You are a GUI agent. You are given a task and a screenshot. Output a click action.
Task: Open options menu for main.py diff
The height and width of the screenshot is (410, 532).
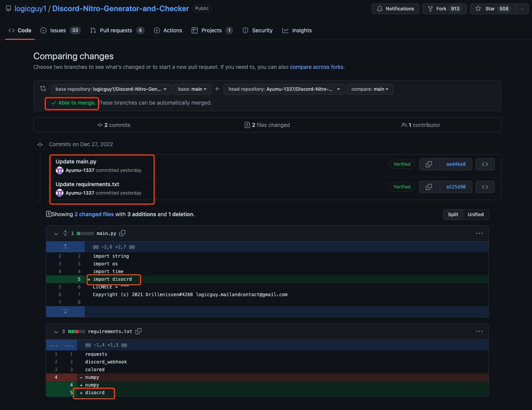[479, 233]
